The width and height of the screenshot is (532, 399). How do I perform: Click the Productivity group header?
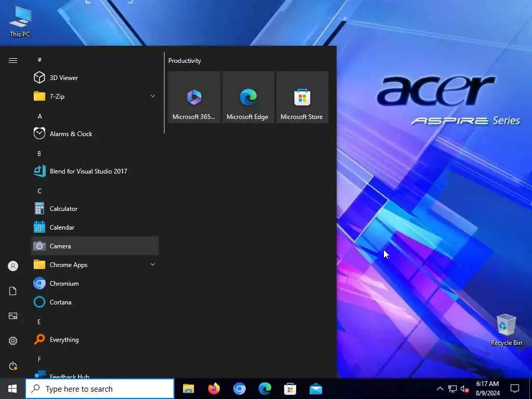[x=184, y=61]
